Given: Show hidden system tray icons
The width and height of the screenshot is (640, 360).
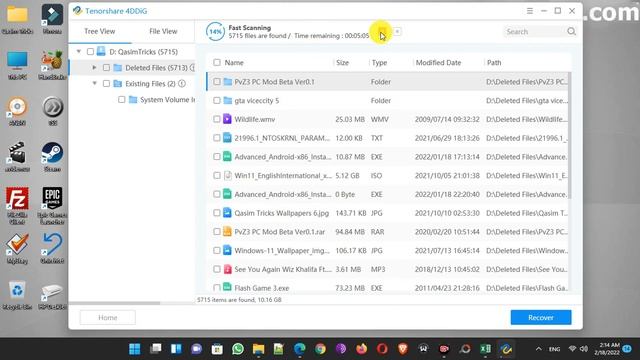Looking at the screenshot, I should point(539,349).
